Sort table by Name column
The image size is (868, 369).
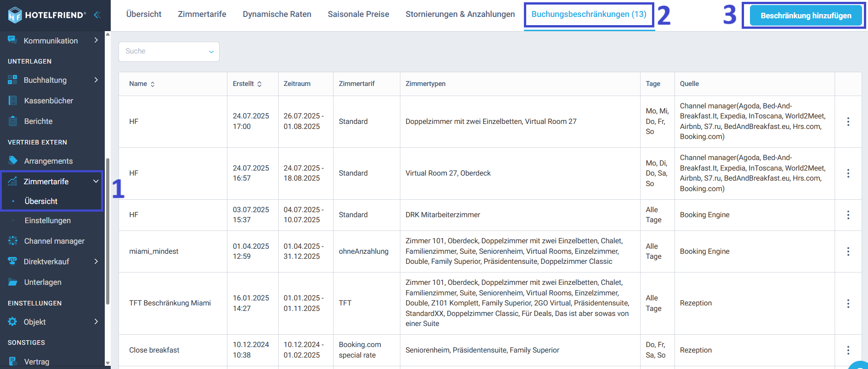pos(152,84)
